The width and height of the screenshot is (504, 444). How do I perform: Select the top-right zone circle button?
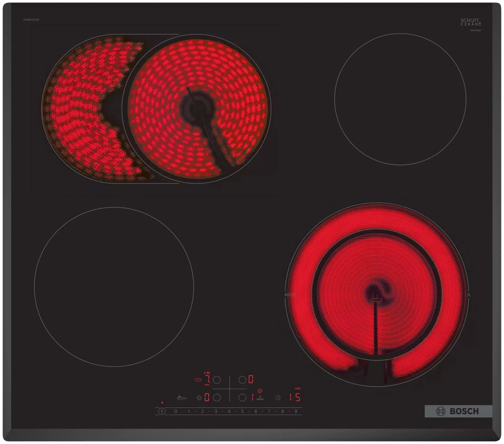tap(242, 380)
